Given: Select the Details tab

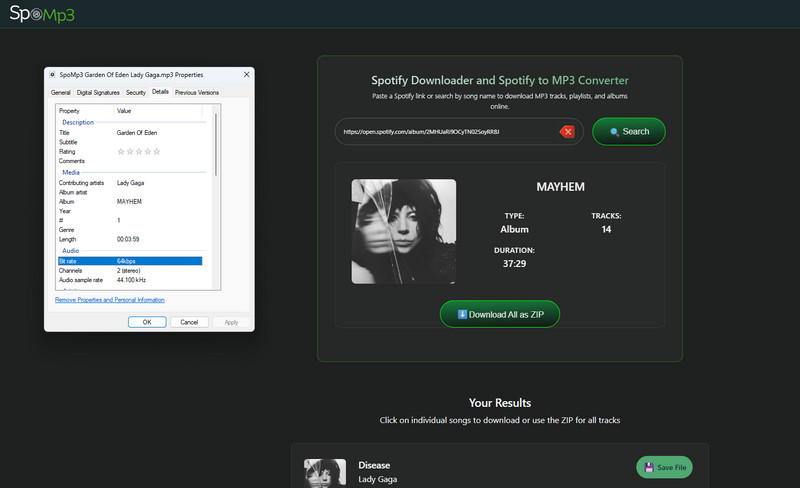Looking at the screenshot, I should 160,91.
